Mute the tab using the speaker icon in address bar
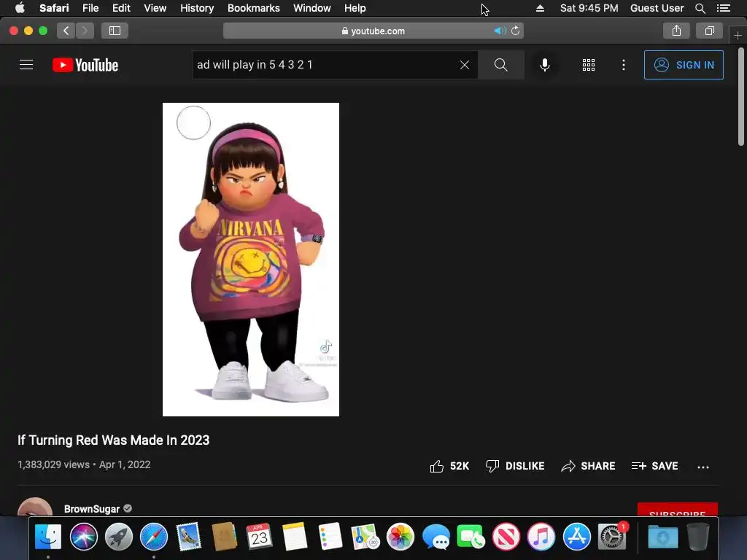 [x=500, y=31]
